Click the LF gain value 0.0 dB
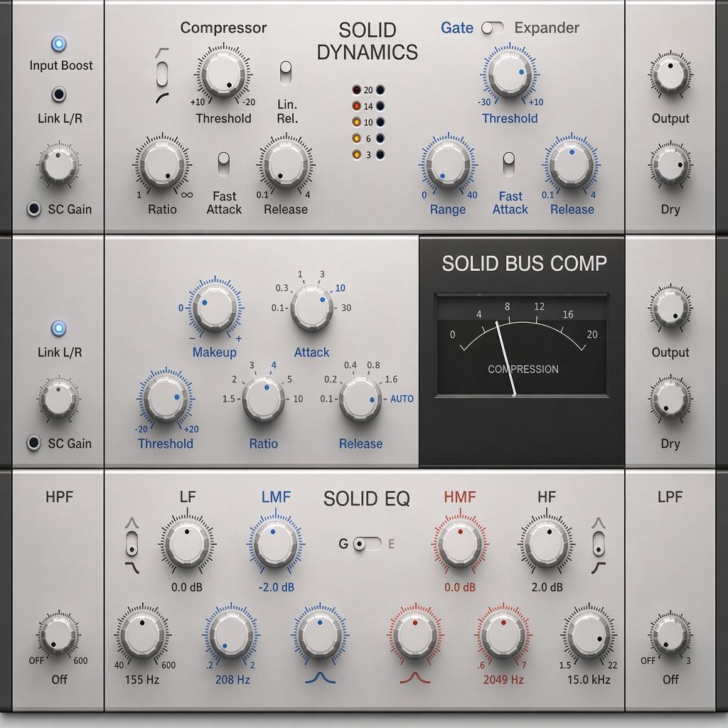 [187, 587]
